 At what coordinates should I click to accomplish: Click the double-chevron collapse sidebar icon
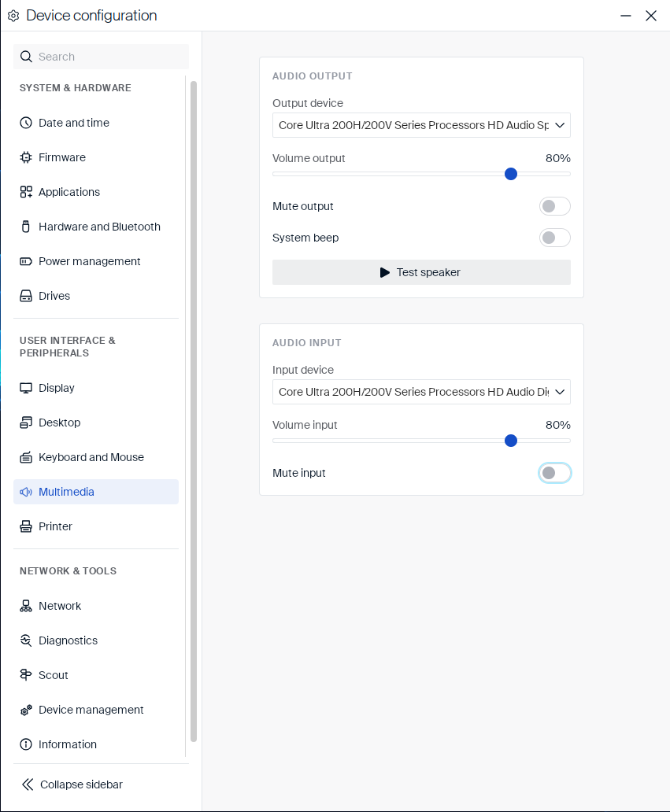coord(28,784)
